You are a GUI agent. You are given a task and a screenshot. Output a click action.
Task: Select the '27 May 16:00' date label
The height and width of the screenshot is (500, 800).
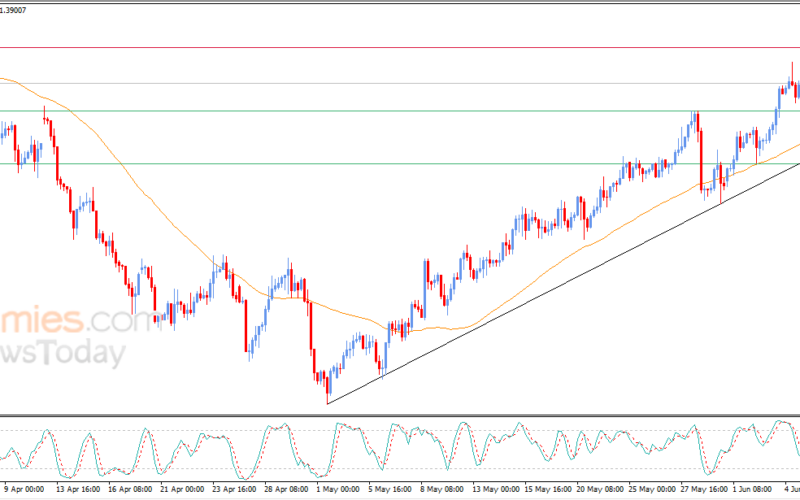click(704, 489)
